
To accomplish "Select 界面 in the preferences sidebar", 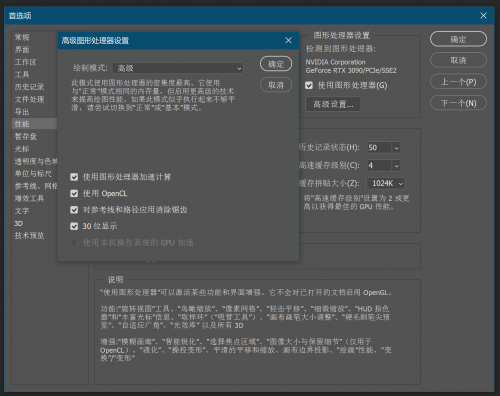I will (22, 50).
